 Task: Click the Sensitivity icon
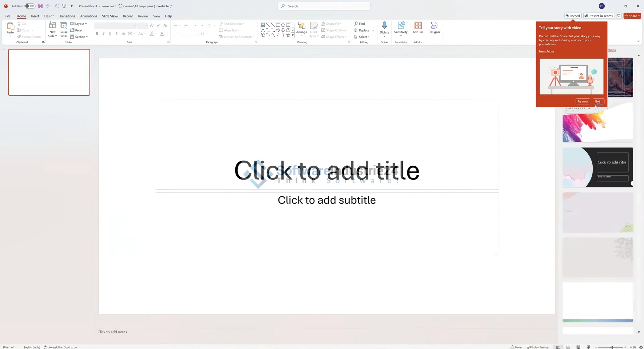tap(400, 26)
